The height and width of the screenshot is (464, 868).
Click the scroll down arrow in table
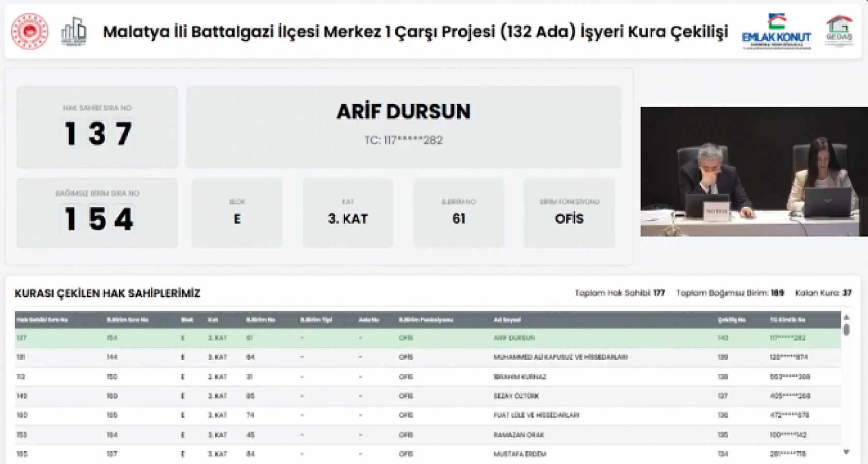[846, 452]
